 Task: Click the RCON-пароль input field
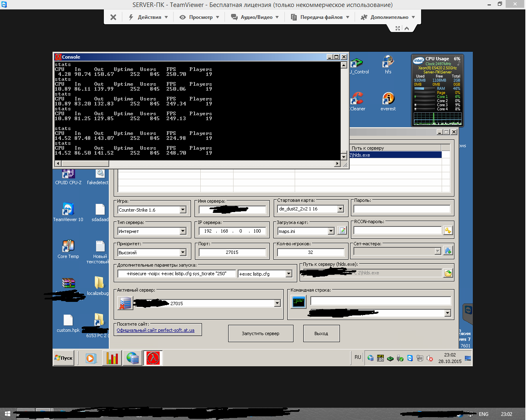[398, 231]
